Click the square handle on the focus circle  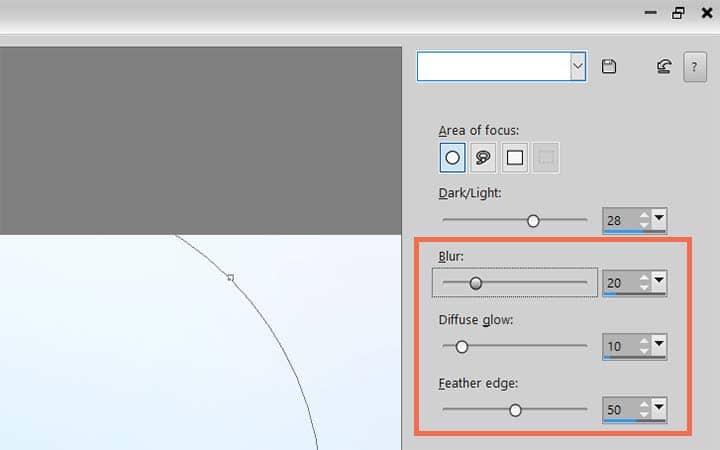(231, 277)
